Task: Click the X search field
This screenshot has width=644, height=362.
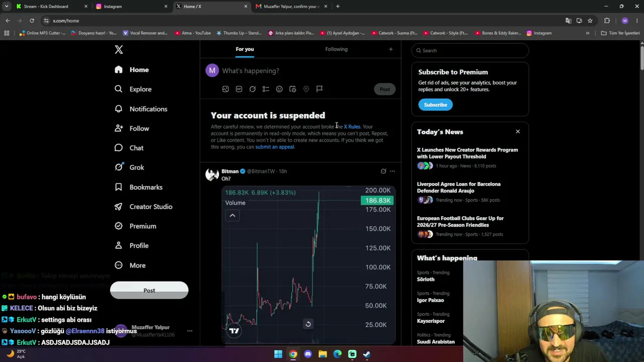Action: pos(470,50)
